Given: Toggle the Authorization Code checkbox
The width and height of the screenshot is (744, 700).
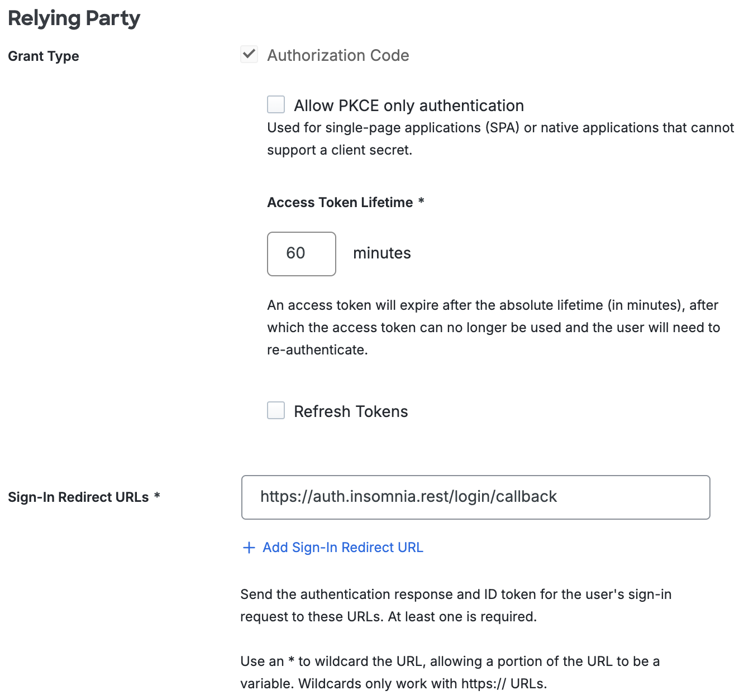Looking at the screenshot, I should coord(249,55).
